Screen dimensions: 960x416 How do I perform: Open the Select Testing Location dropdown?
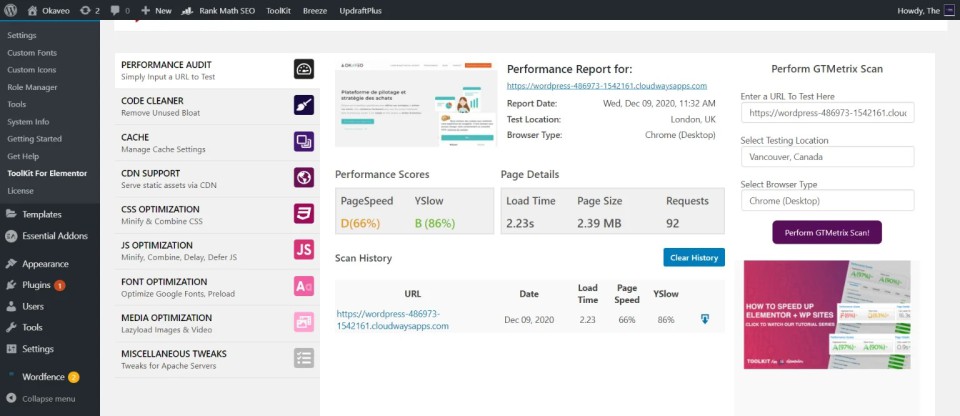click(827, 157)
